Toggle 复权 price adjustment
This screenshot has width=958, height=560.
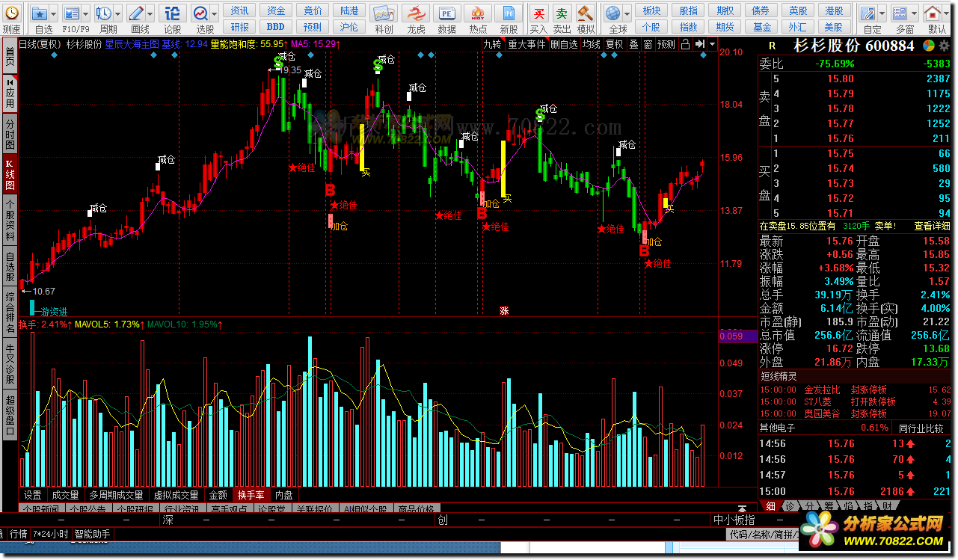pos(615,44)
